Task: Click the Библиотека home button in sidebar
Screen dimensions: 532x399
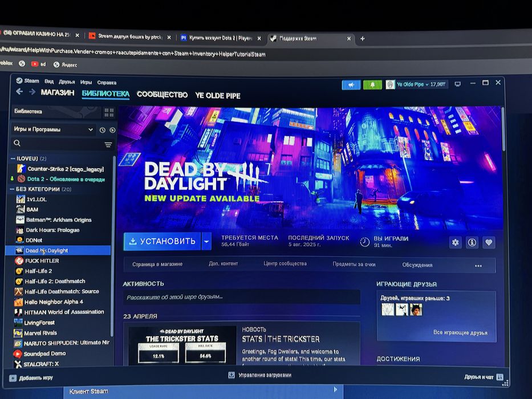Action: pos(56,111)
